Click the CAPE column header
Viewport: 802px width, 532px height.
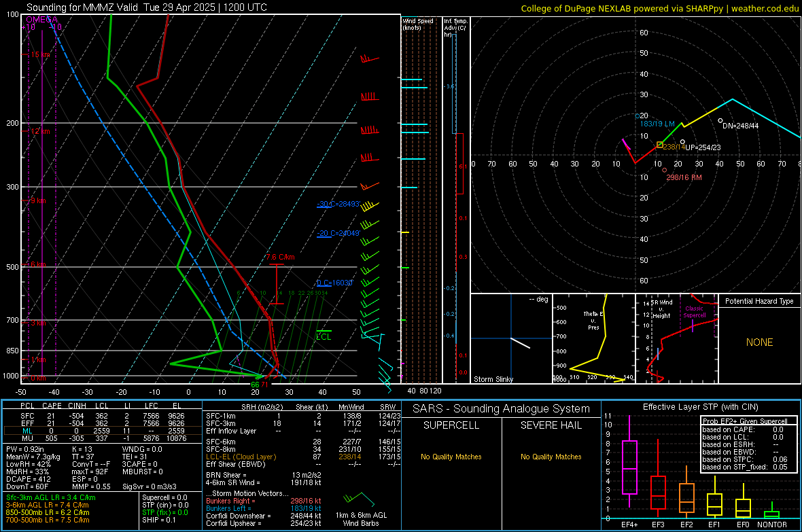52,406
